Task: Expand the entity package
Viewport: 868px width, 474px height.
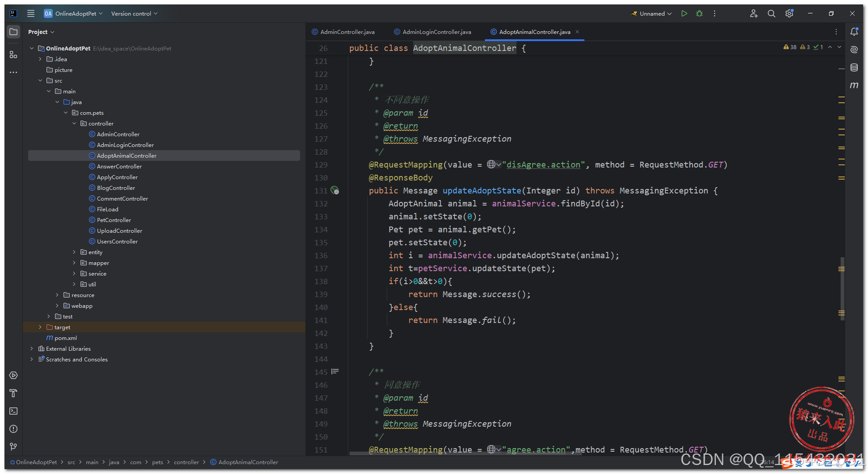Action: click(x=74, y=252)
